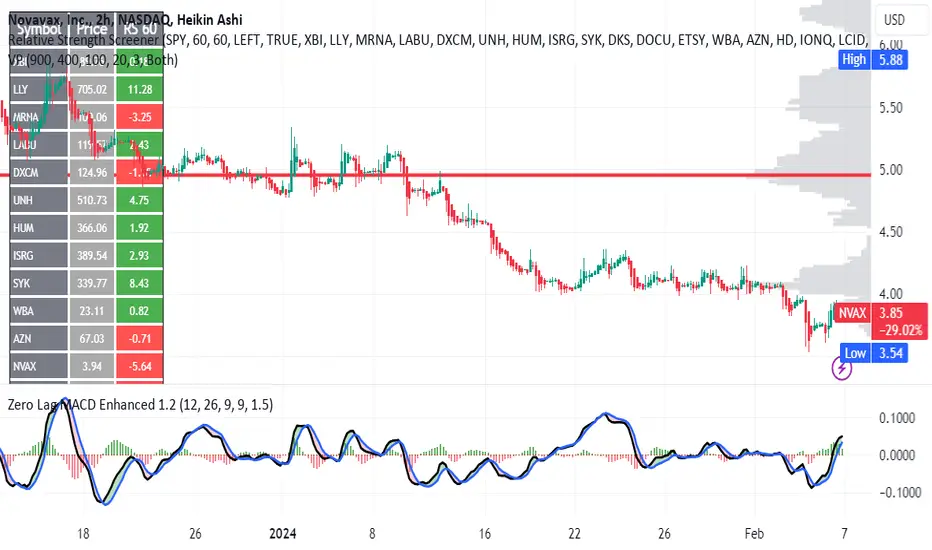The width and height of the screenshot is (932, 550).
Task: Click the red NVAX 3.85 price tag
Action: tap(881, 313)
